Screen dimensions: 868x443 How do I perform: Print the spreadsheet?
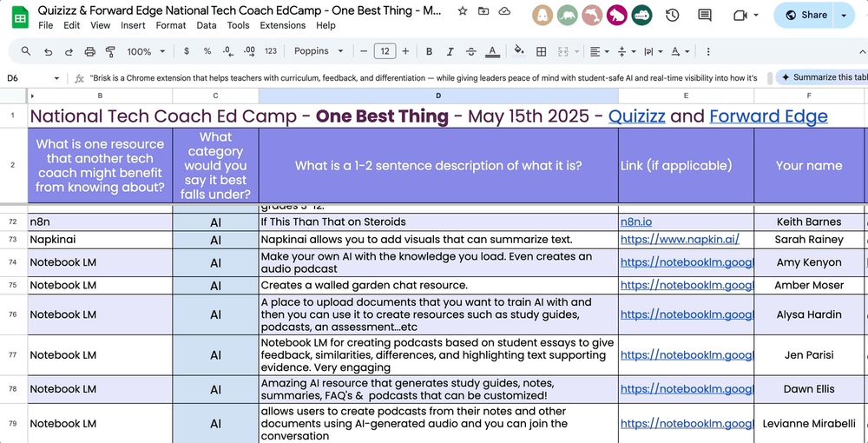89,51
